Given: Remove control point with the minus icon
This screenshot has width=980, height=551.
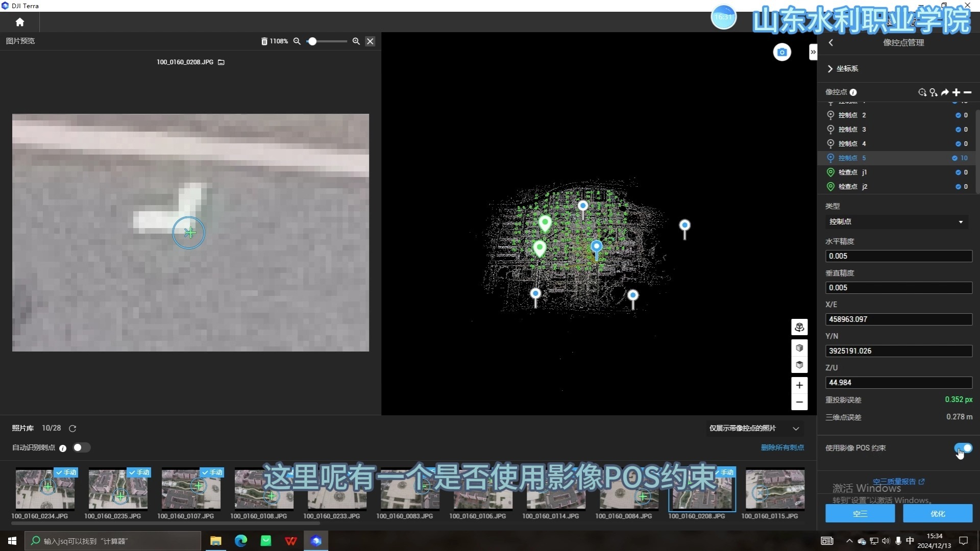Looking at the screenshot, I should 967,92.
